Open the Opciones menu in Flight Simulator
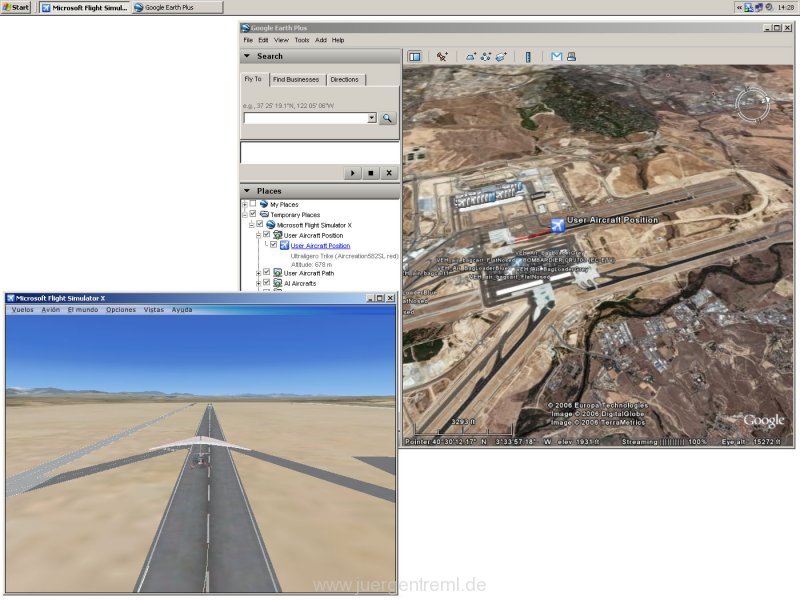The image size is (800, 600). coord(121,310)
